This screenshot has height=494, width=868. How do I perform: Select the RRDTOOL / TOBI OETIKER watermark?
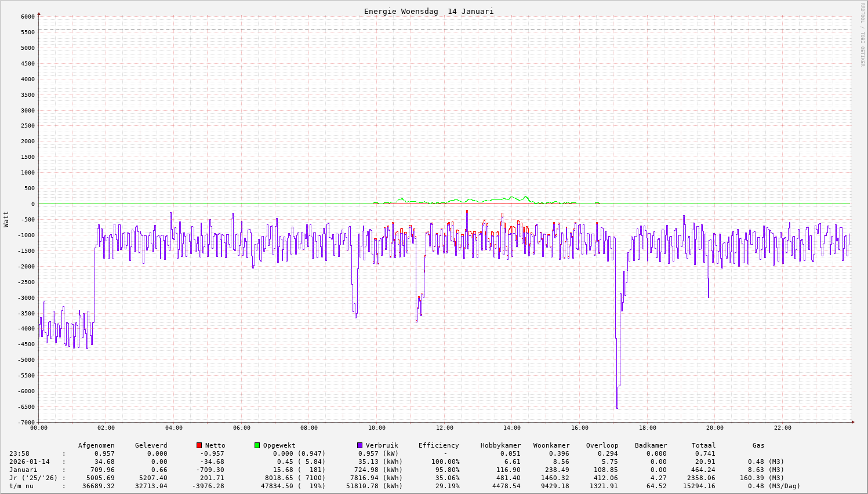point(862,35)
